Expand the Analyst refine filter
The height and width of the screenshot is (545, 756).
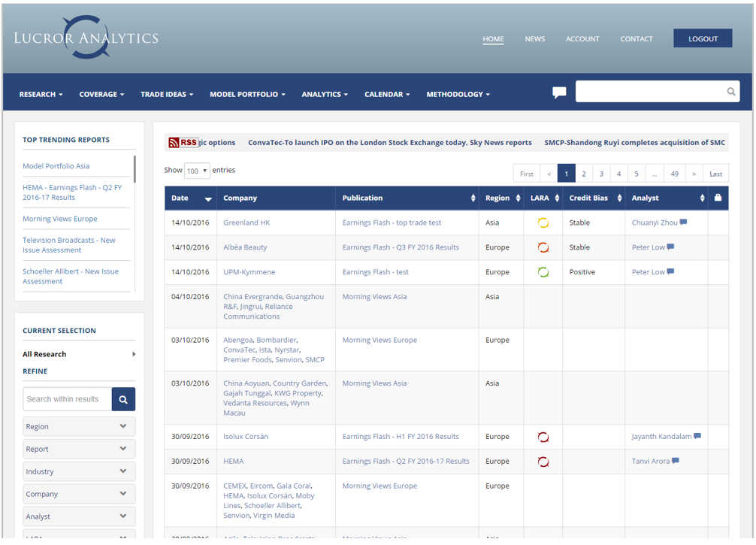click(x=79, y=516)
